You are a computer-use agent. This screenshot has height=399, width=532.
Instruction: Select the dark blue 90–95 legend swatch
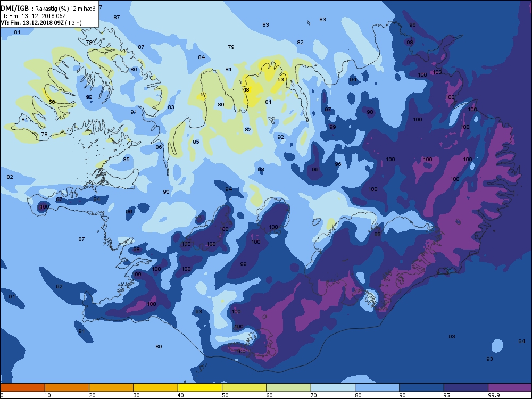[422, 387]
